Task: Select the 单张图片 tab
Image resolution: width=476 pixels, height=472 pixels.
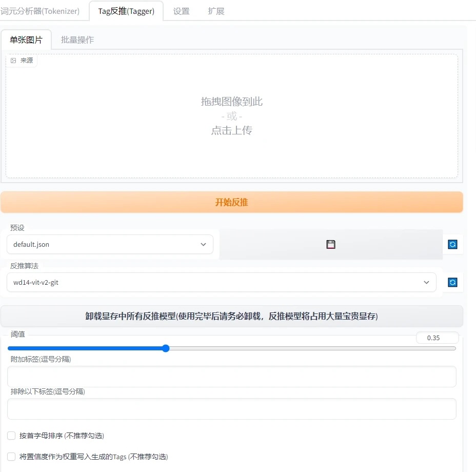Action: (x=27, y=38)
